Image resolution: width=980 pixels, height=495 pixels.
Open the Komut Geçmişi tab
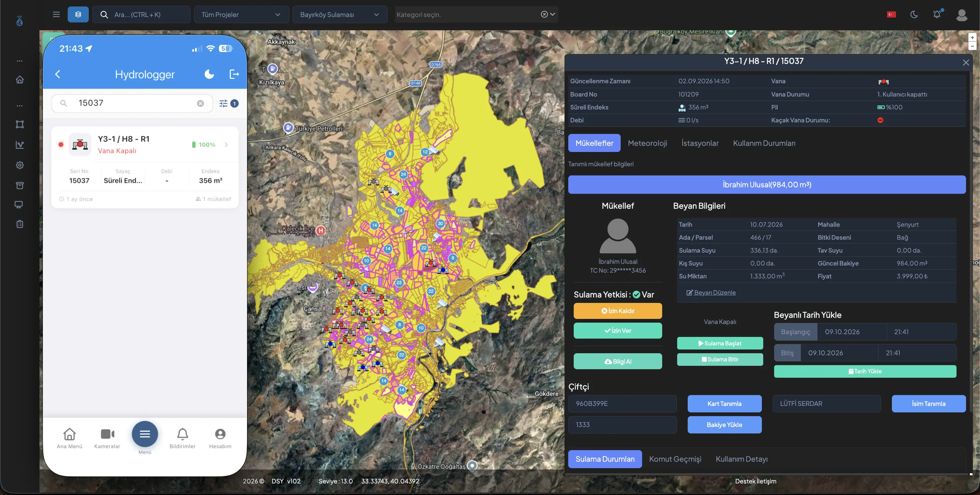(x=675, y=459)
